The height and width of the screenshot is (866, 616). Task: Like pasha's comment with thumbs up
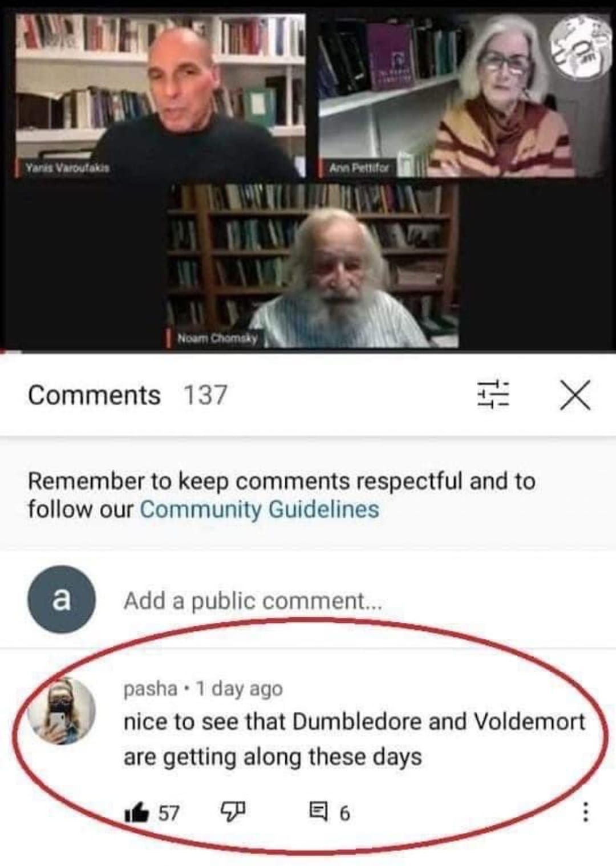point(136,811)
